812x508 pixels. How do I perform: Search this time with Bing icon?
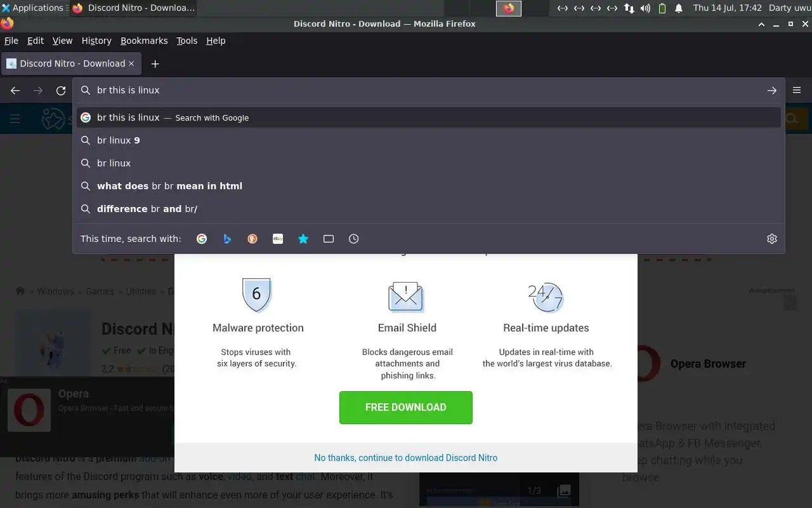point(227,239)
